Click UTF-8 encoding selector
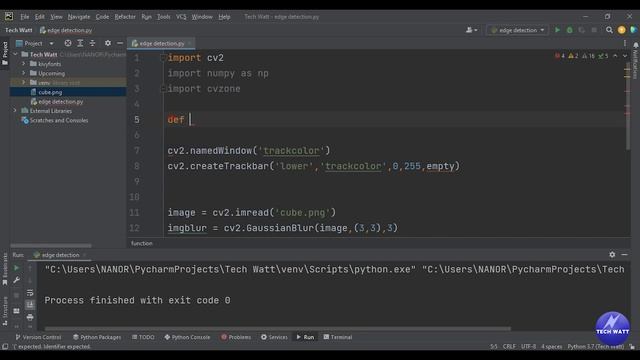The width and height of the screenshot is (640, 360). pos(528,347)
